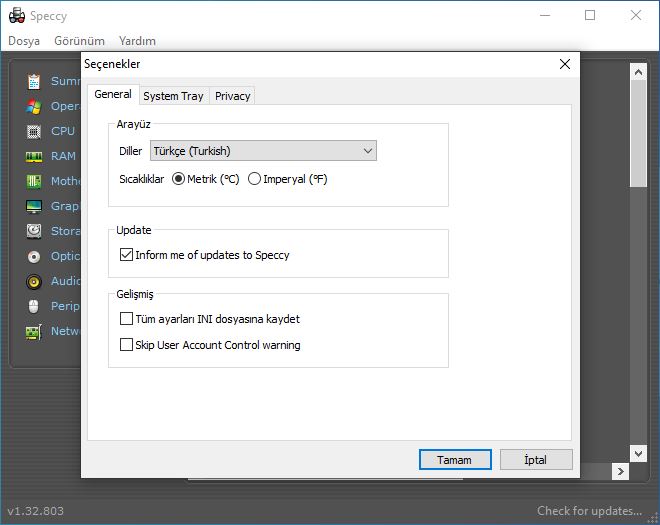Image resolution: width=660 pixels, height=525 pixels.
Task: Click the vertical scrollbar thumb in main window
Action: pos(638,133)
